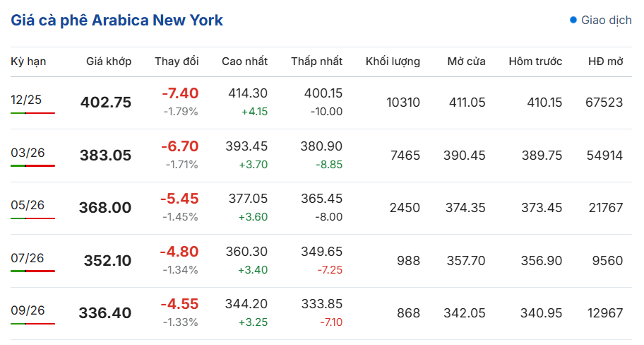Click the HĐ mở column header
Viewport: 644px width, 345px height.
pyautogui.click(x=605, y=62)
